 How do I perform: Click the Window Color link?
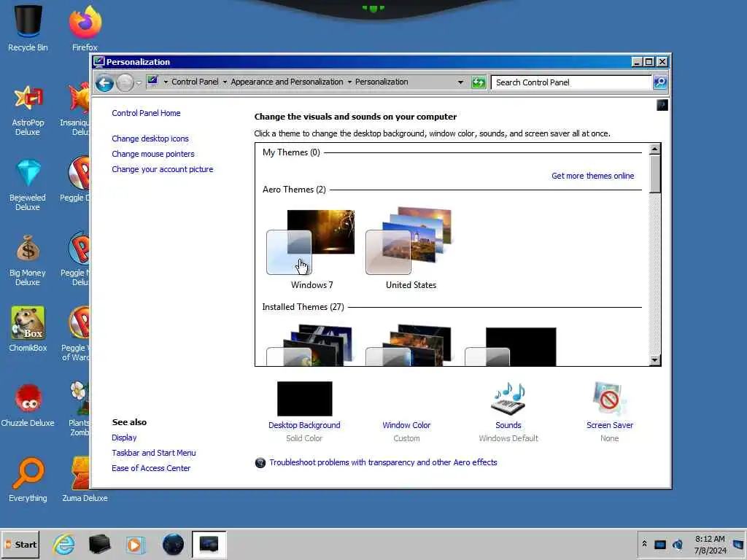[x=406, y=425]
